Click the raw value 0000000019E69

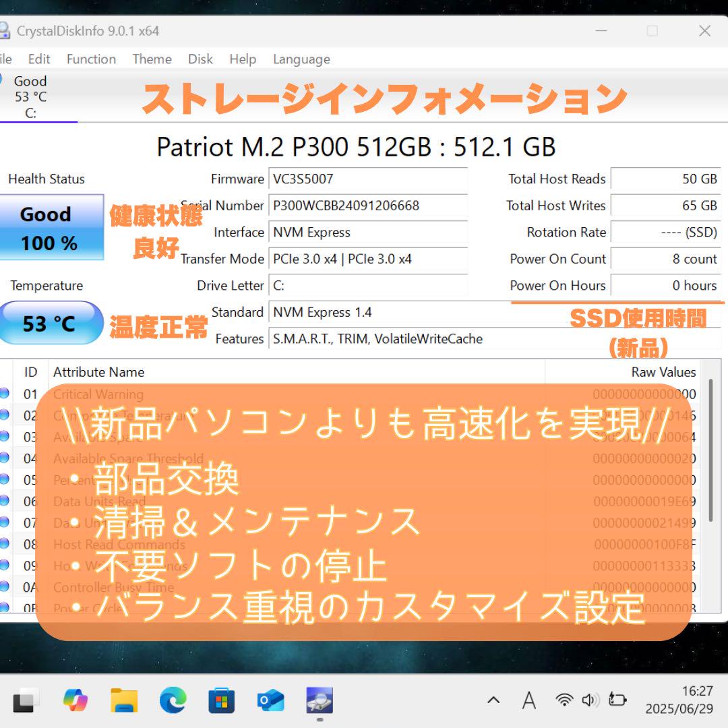tap(644, 502)
